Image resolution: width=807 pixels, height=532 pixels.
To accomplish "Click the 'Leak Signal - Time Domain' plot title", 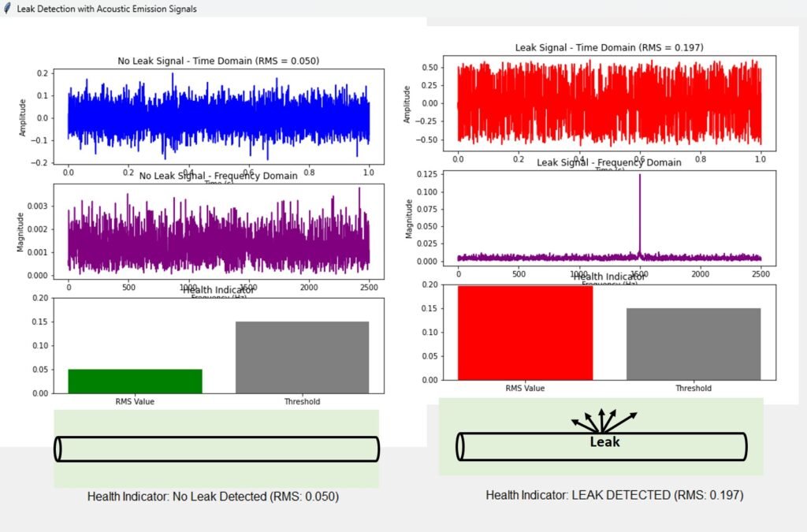I will (608, 48).
